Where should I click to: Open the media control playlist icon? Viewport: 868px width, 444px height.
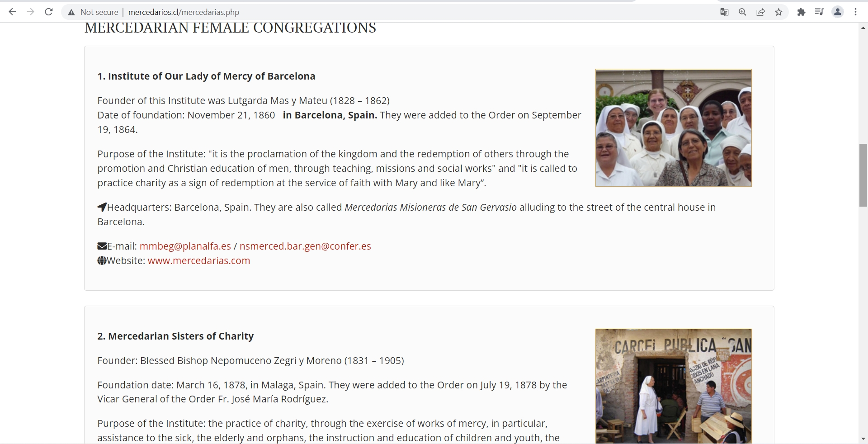(x=819, y=12)
